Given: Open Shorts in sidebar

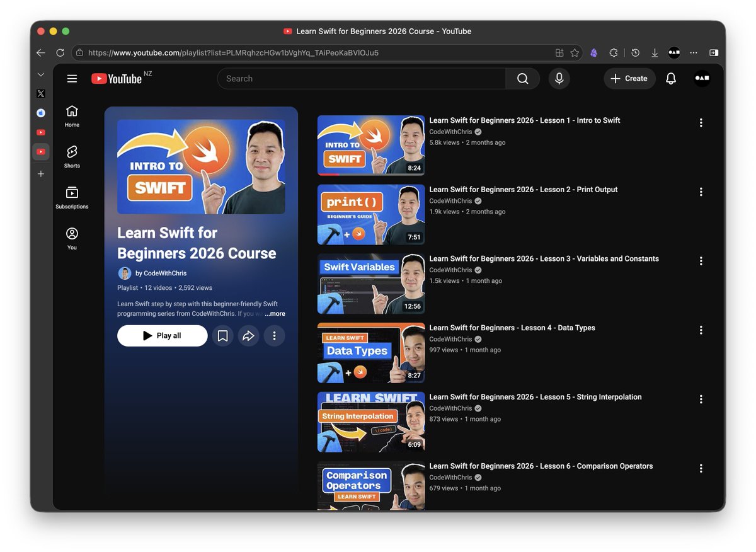Looking at the screenshot, I should [x=72, y=157].
